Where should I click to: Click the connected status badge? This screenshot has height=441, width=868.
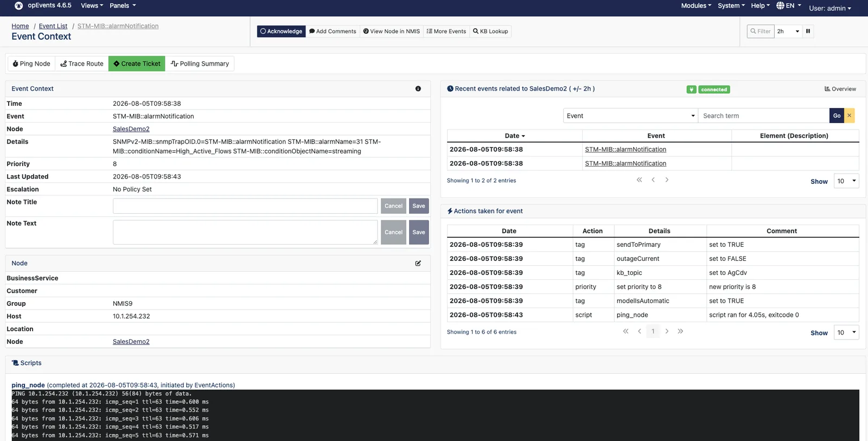[714, 90]
